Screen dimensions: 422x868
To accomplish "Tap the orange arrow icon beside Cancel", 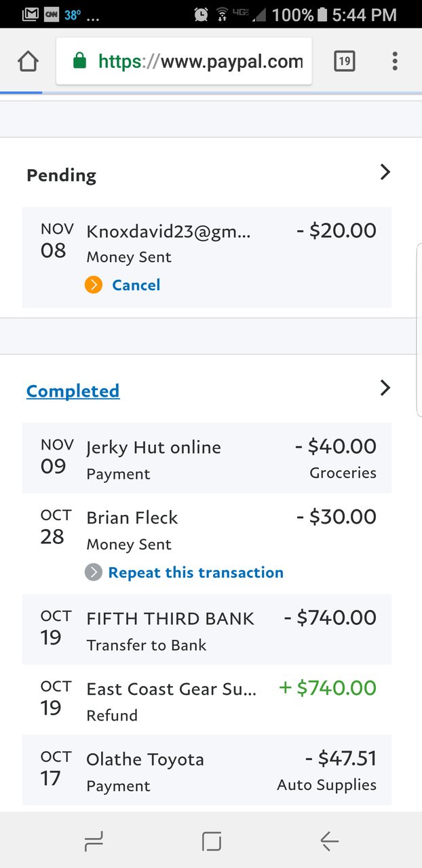I will (x=94, y=285).
